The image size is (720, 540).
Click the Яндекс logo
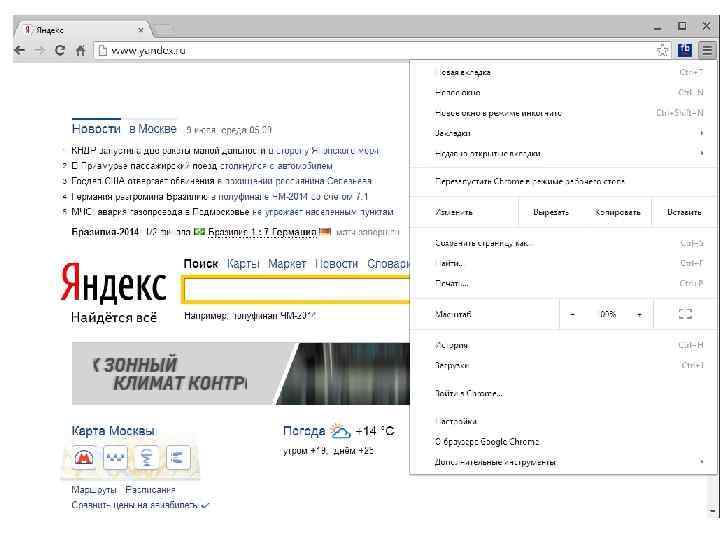coord(113,283)
